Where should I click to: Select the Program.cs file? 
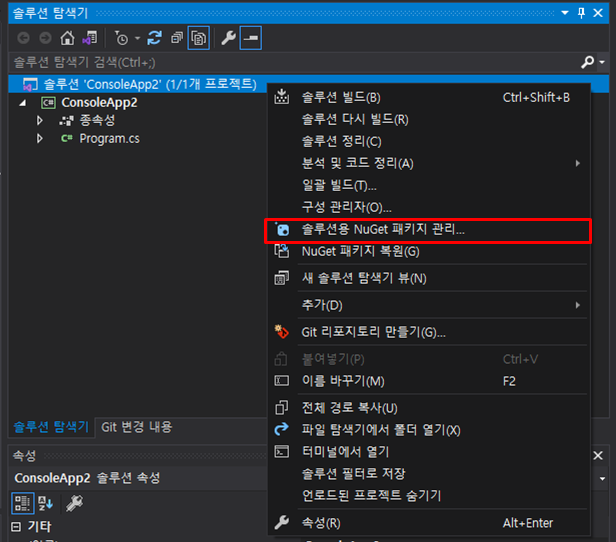coord(109,138)
